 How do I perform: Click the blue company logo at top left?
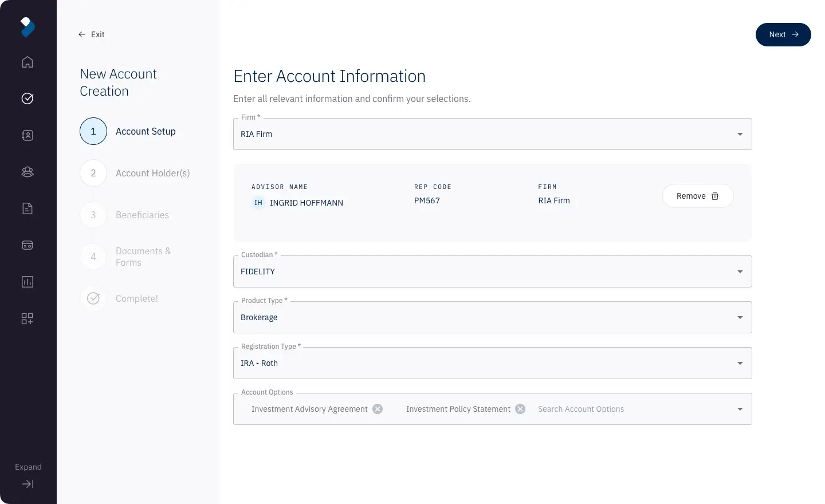click(x=27, y=27)
